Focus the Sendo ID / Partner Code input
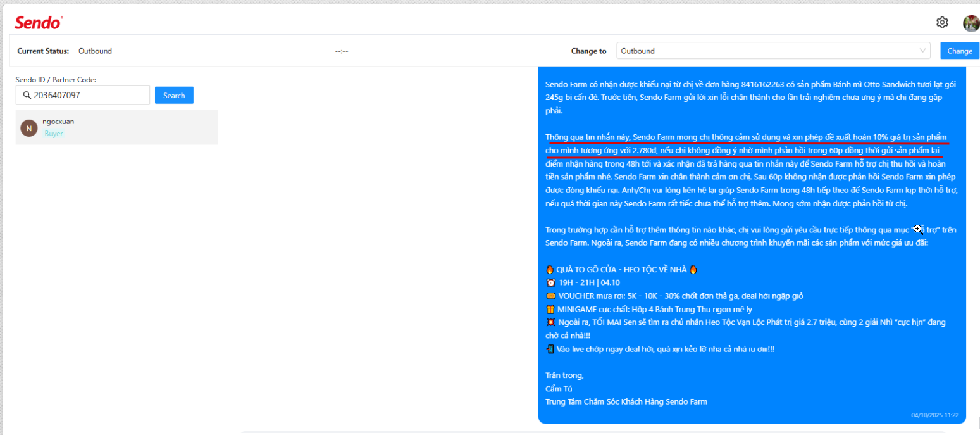This screenshot has width=980, height=435. coord(83,96)
